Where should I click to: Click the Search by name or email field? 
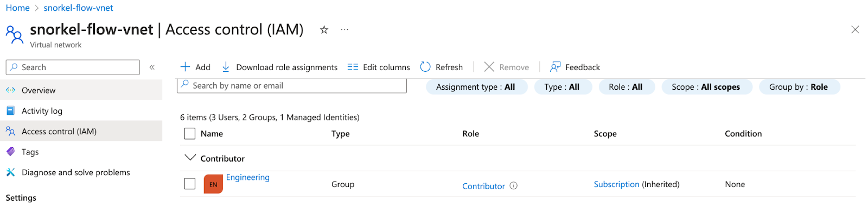click(292, 86)
